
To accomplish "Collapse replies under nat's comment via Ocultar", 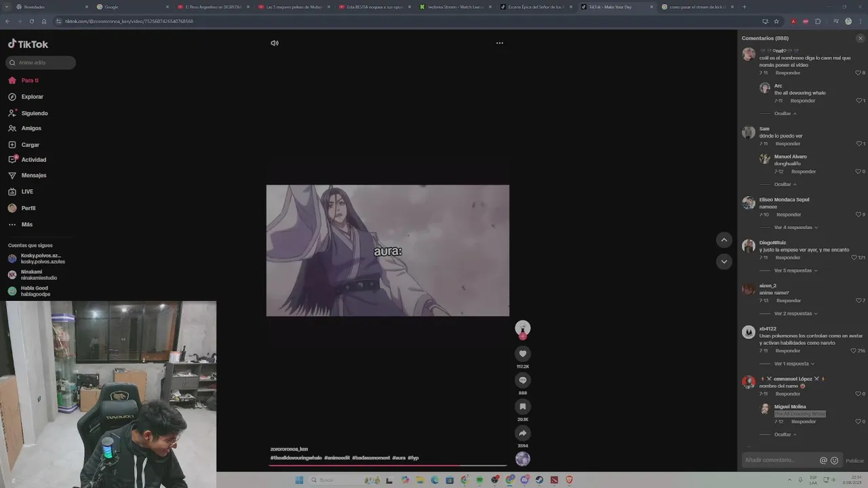I will tap(785, 113).
